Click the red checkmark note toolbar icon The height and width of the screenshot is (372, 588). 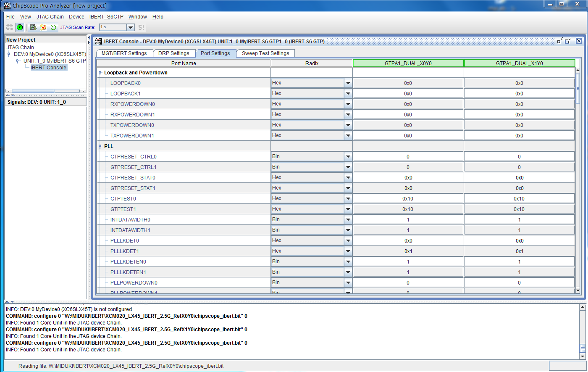(x=43, y=27)
